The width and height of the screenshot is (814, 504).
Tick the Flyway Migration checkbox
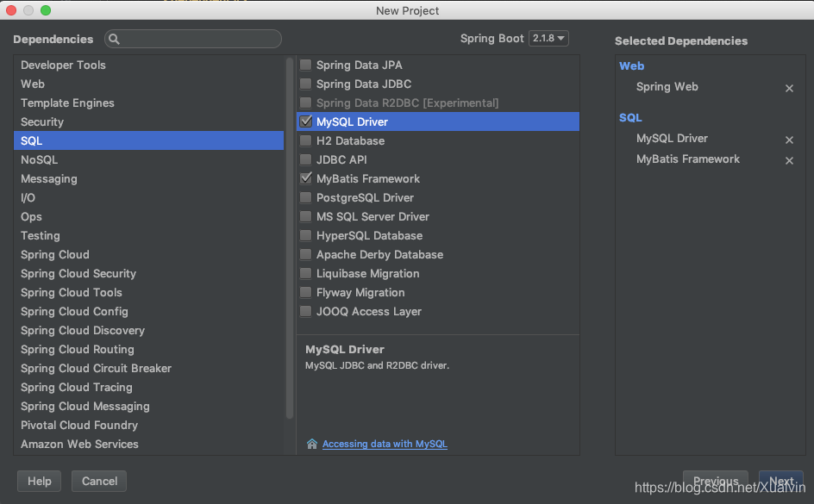[x=306, y=292]
